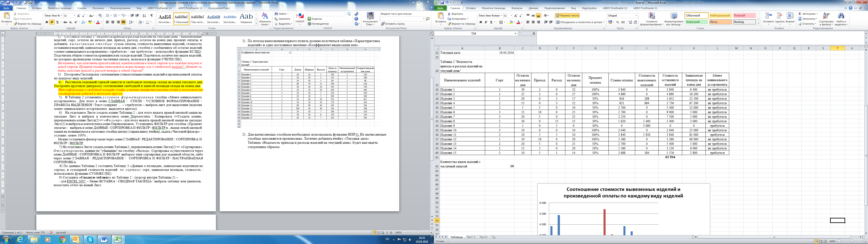Screen dimensions: 868x244
Task: Click Очистить in Excel editing group
Action: [x=807, y=24]
